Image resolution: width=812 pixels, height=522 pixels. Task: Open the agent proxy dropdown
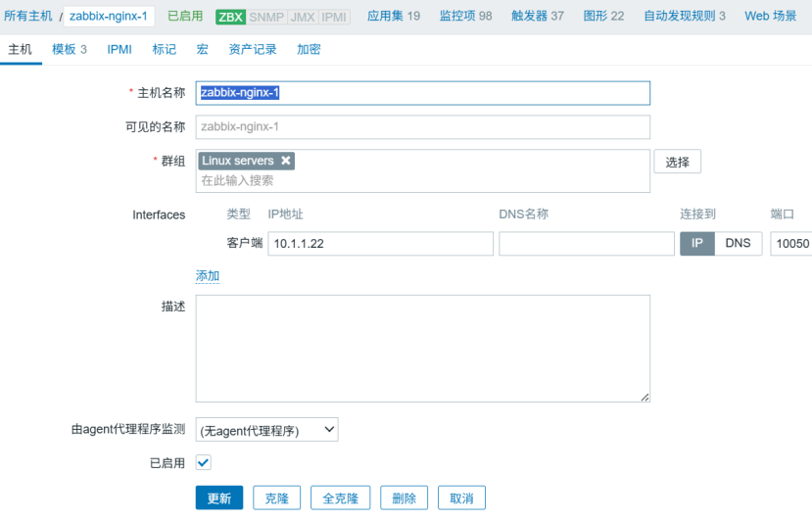266,430
